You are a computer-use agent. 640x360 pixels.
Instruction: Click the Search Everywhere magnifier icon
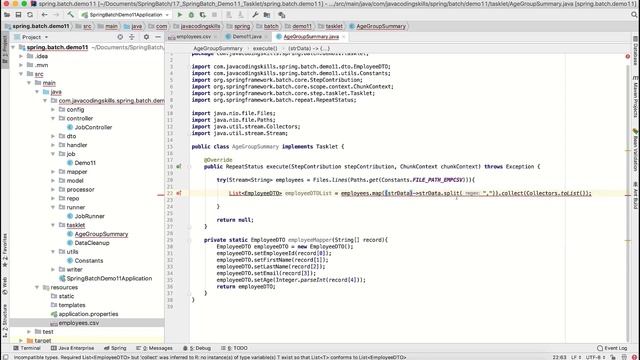point(634,15)
